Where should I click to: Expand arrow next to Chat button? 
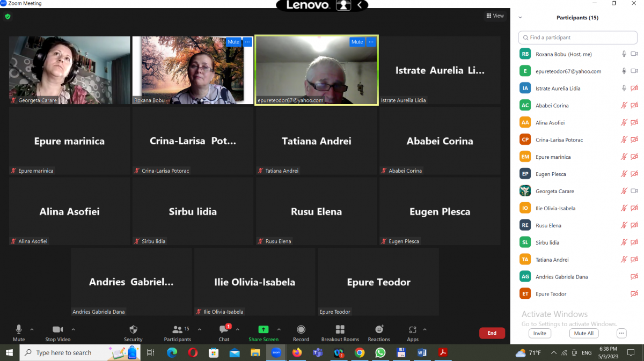[x=238, y=329]
